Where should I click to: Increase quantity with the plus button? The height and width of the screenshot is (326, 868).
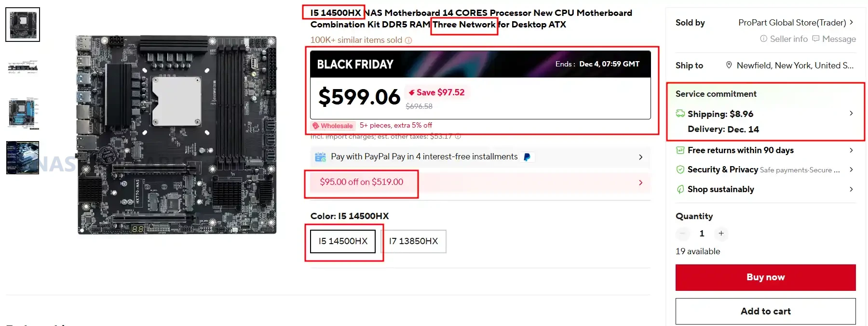tap(721, 234)
